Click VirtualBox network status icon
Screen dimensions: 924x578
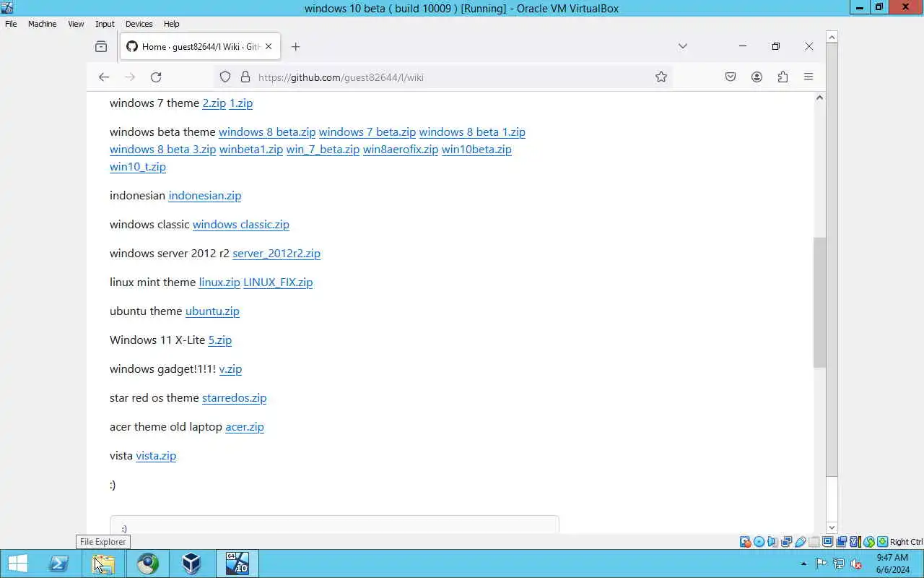click(x=786, y=542)
